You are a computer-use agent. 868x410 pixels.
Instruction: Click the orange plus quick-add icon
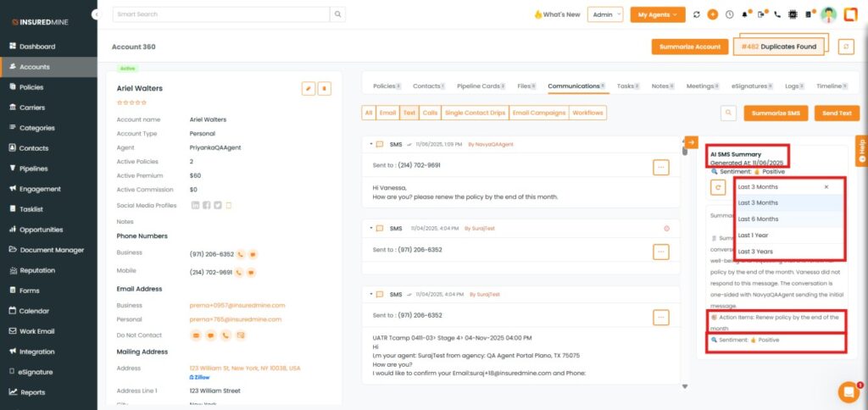[x=712, y=14]
